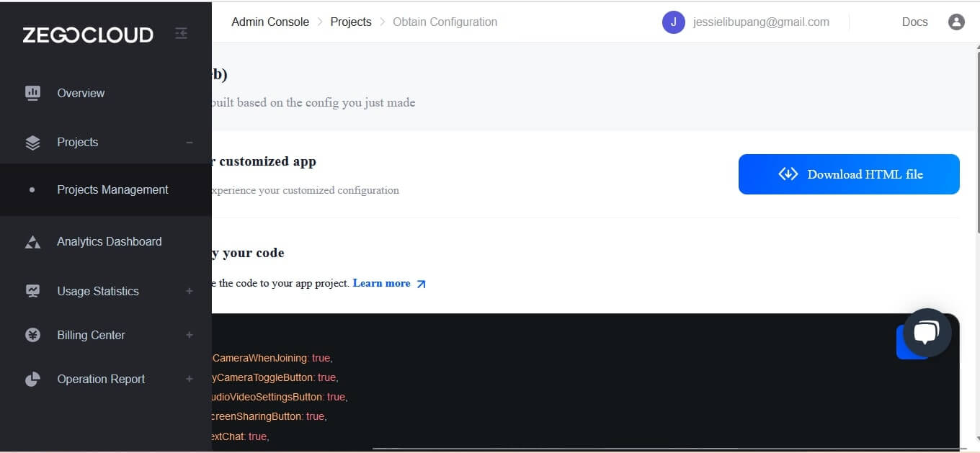
Task: Open the Docs page
Action: tap(914, 22)
